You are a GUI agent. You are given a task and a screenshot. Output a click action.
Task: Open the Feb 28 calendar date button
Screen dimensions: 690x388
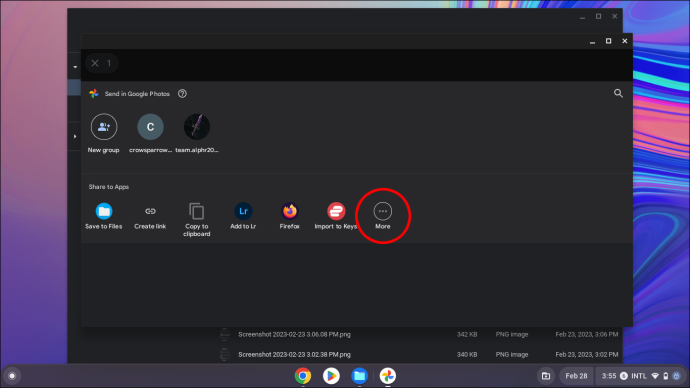576,376
